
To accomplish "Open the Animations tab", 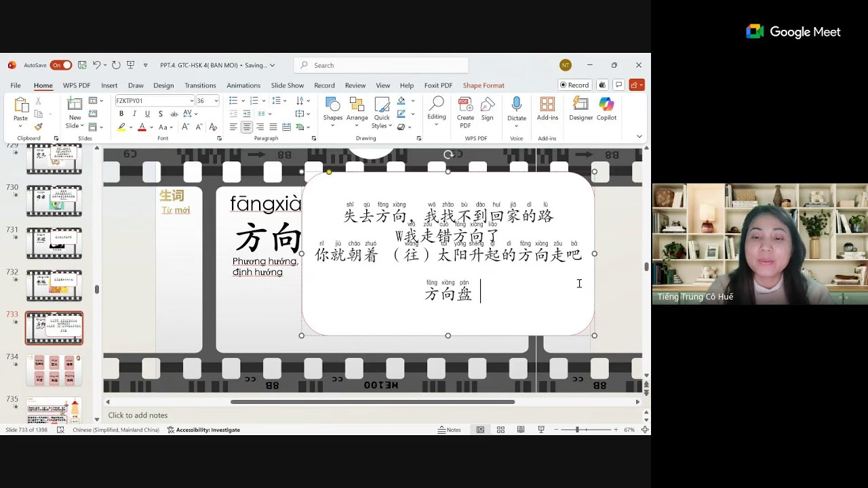I will (243, 85).
